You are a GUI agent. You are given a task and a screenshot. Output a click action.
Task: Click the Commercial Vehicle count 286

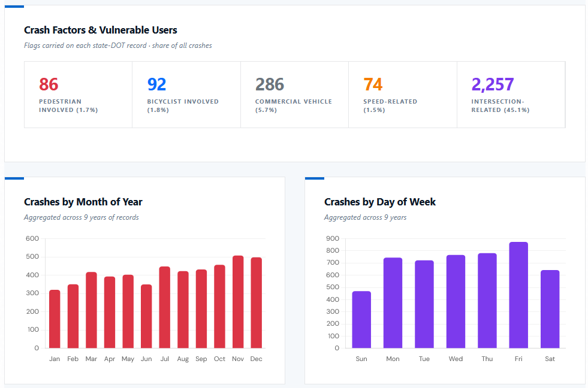(x=270, y=84)
